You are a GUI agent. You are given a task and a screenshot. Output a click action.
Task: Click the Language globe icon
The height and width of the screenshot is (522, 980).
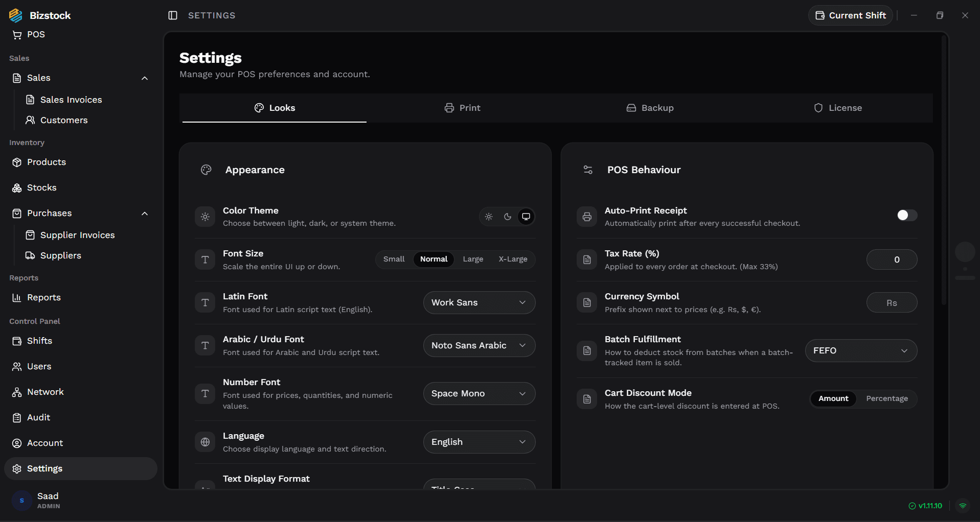click(x=205, y=442)
